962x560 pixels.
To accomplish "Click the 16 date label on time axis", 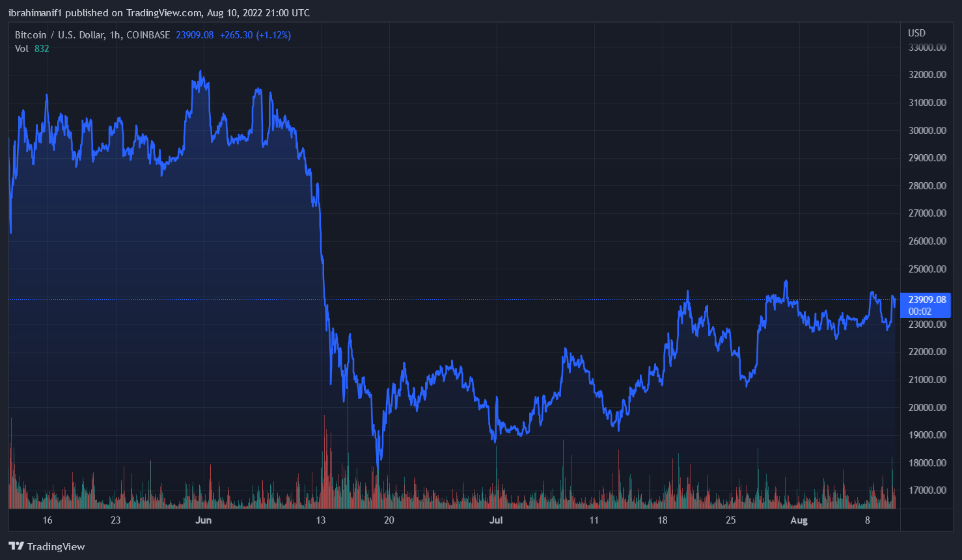I will pyautogui.click(x=47, y=520).
